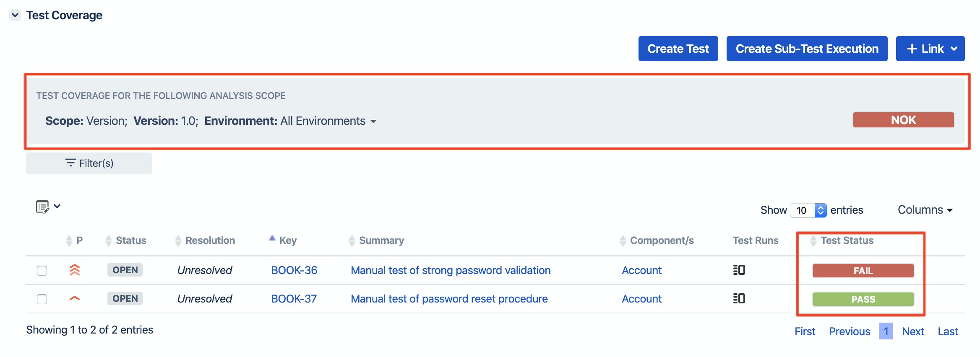Change entries shown per page

click(x=808, y=210)
